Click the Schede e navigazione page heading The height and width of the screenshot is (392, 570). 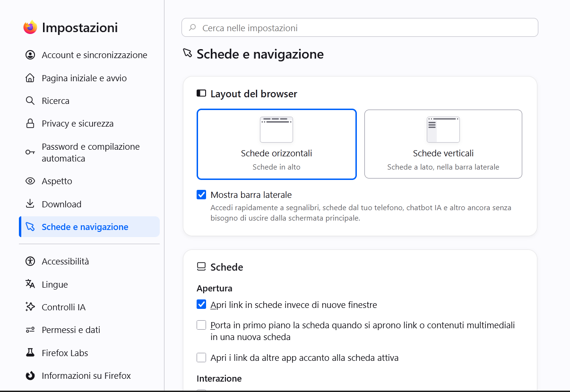click(x=260, y=54)
